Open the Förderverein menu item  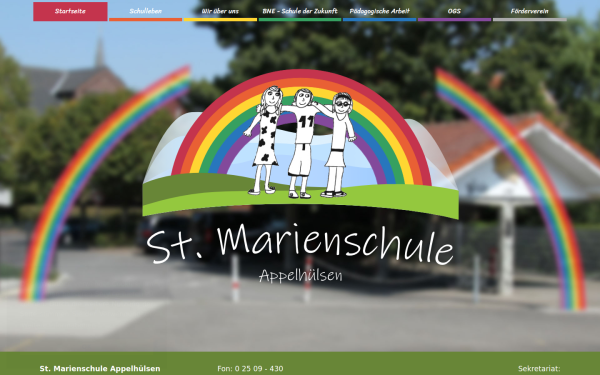(x=530, y=11)
